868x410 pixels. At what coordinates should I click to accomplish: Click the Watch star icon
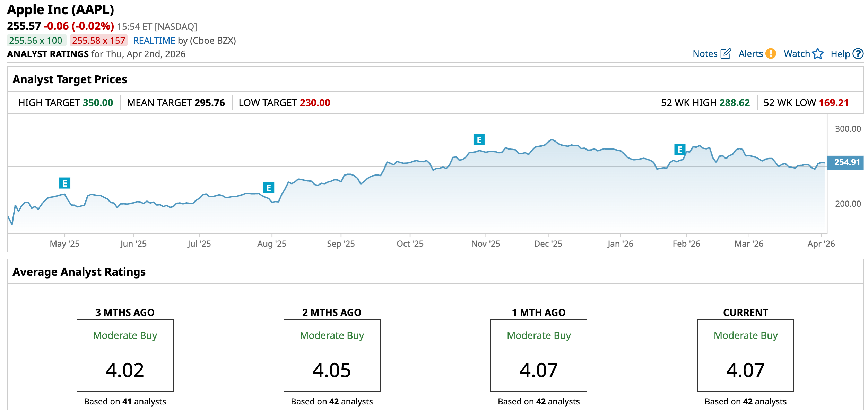tap(817, 54)
